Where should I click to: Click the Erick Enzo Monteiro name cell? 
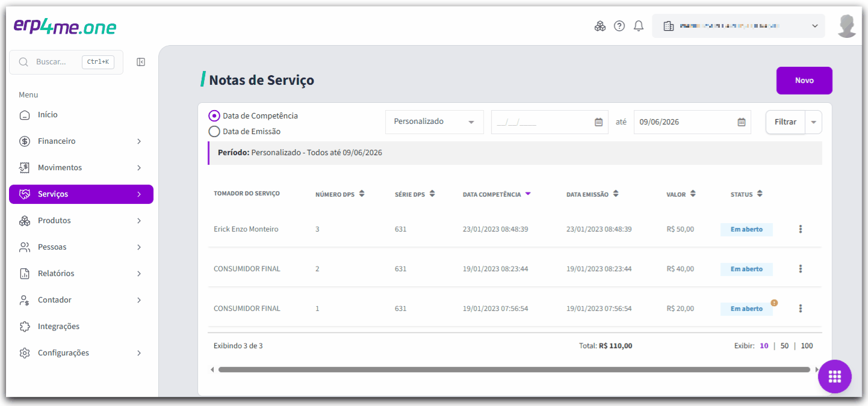[x=246, y=229]
